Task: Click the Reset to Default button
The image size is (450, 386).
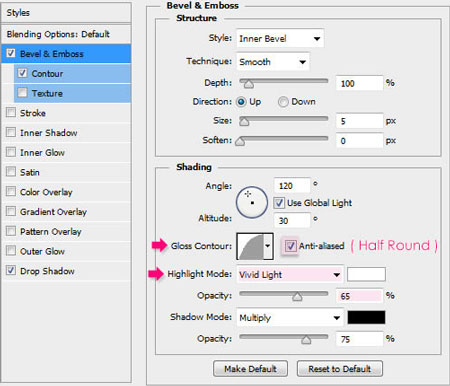Action: (340, 369)
